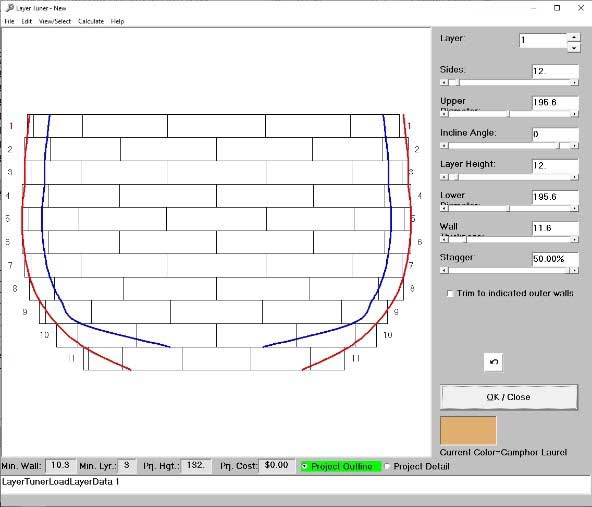Click the Min. Wall value 10.3

60,465
